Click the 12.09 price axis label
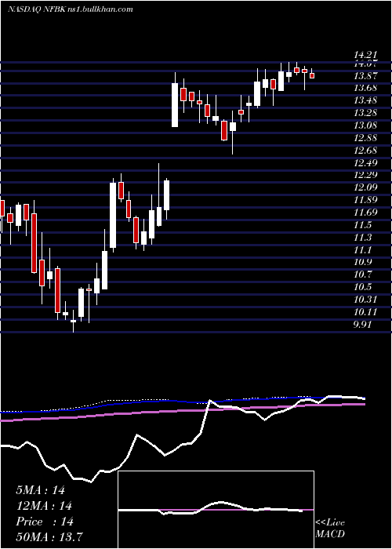This screenshot has height=549, width=392. pyautogui.click(x=365, y=187)
